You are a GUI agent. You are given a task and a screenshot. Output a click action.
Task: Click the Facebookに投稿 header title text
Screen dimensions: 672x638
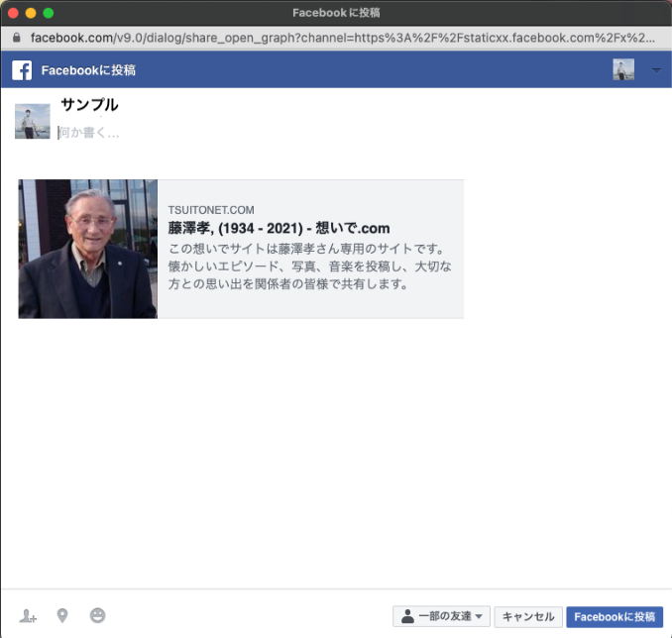tap(88, 70)
